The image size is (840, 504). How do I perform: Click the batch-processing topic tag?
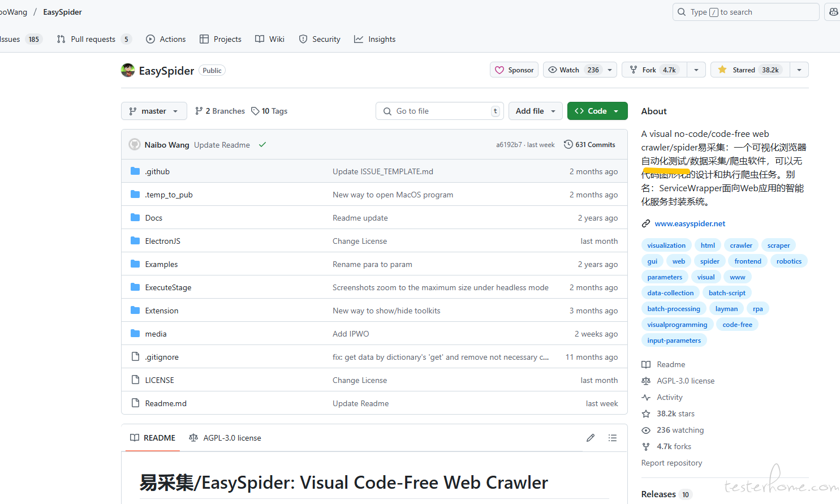click(x=674, y=309)
